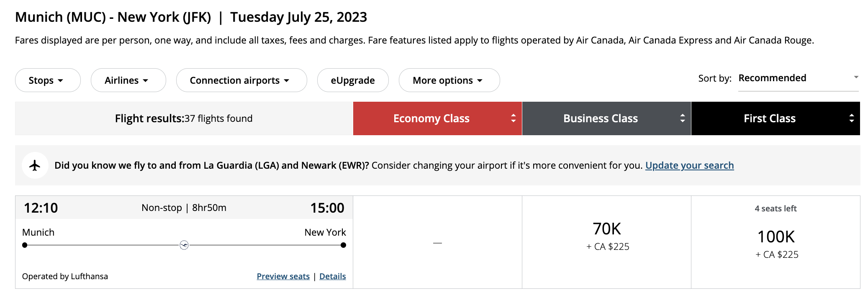This screenshot has height=293, width=868.
Task: Select the Business Class column tab
Action: [600, 118]
